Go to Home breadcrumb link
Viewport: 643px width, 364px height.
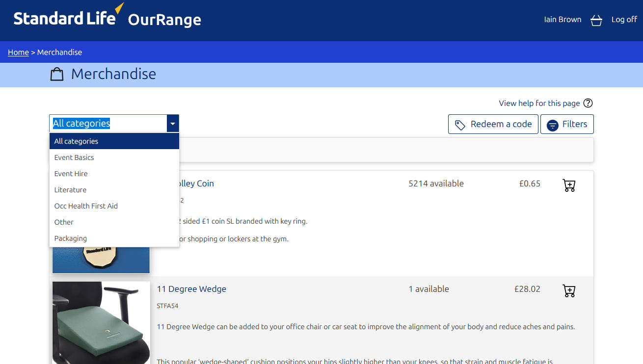tap(18, 52)
